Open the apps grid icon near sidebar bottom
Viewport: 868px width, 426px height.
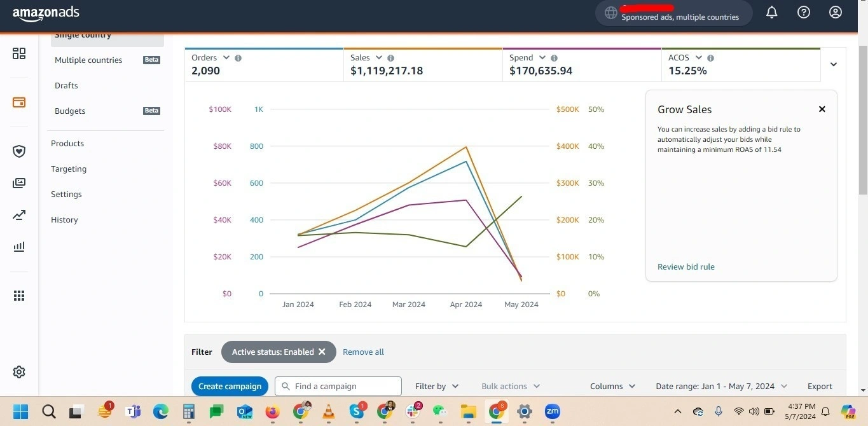pos(18,295)
